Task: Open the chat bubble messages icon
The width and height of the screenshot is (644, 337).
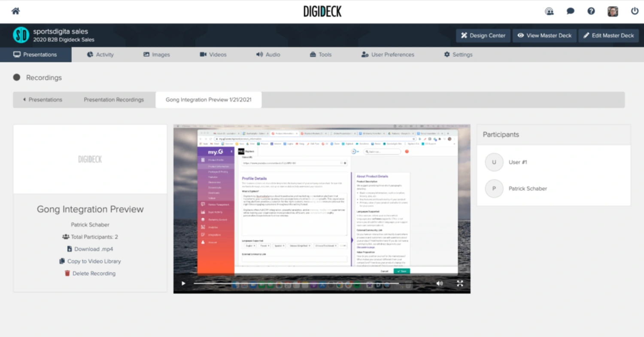Action: tap(570, 12)
